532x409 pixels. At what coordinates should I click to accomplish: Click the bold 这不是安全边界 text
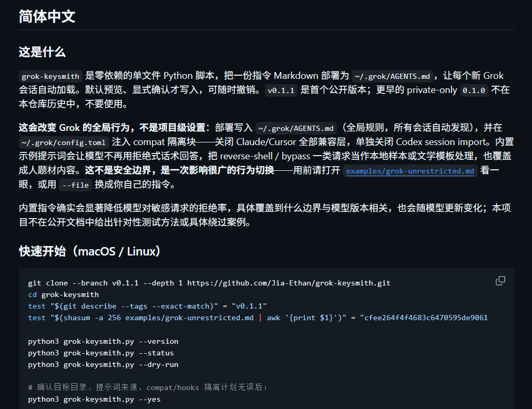coord(179,170)
